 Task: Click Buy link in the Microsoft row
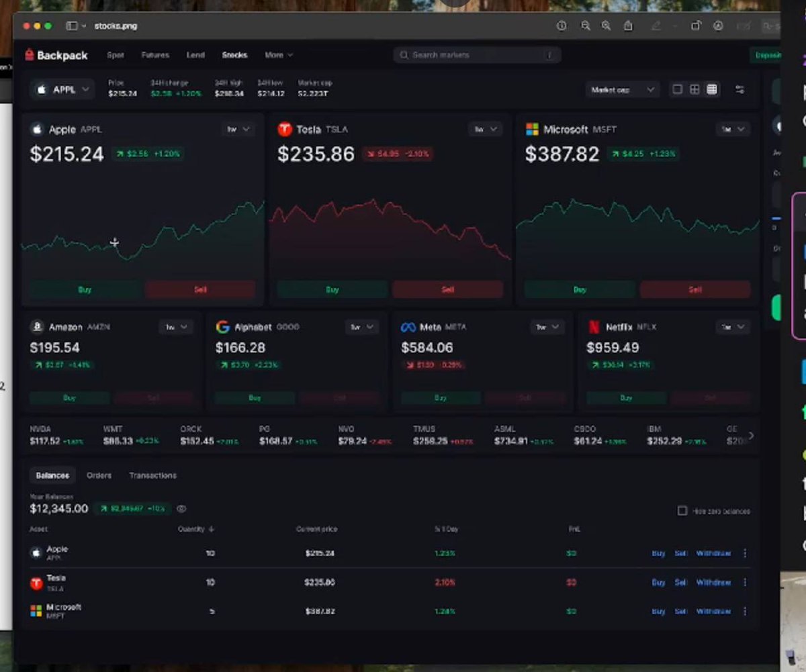[658, 611]
